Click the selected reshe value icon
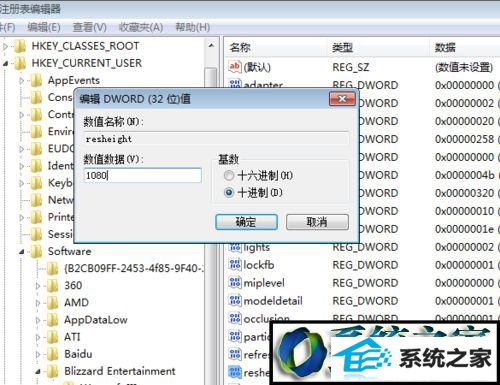 [235, 373]
